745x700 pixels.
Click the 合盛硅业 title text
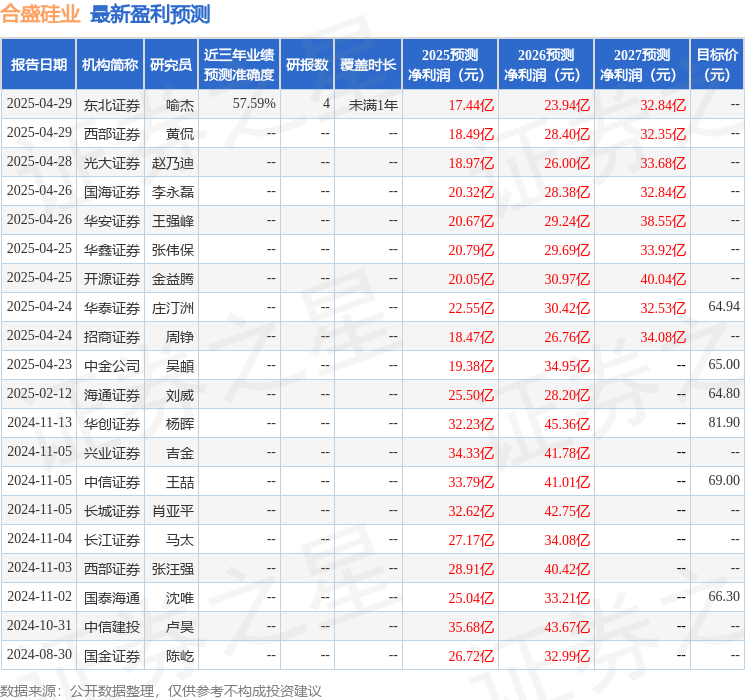click(x=40, y=14)
